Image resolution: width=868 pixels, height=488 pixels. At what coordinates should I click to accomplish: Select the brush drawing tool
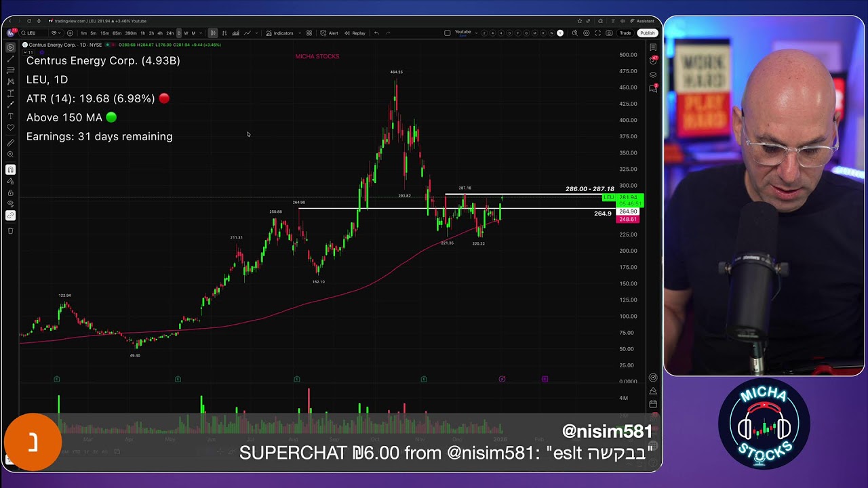(10, 104)
